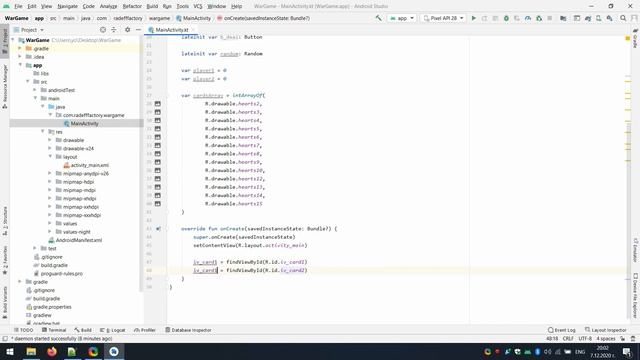Click the override gutter icon beside onCreate
The height and width of the screenshot is (360, 640).
click(158, 229)
